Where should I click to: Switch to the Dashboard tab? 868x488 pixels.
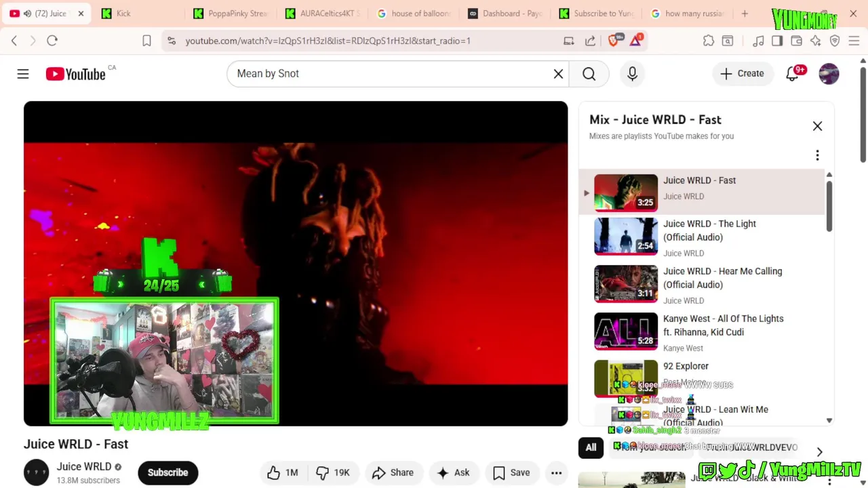(x=505, y=14)
